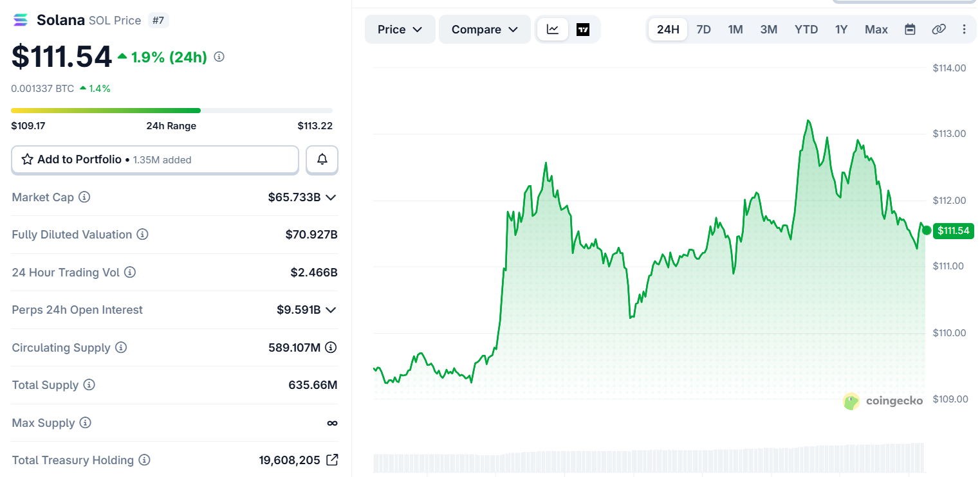Switch to TradingView chart mode
This screenshot has height=477, width=980.
583,30
